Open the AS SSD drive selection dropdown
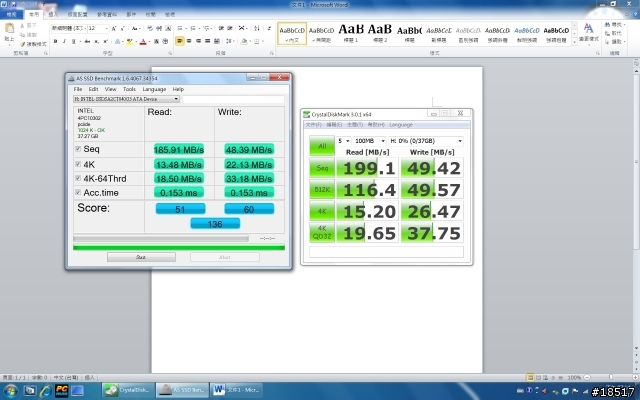This screenshot has height=400, width=640. 126,99
